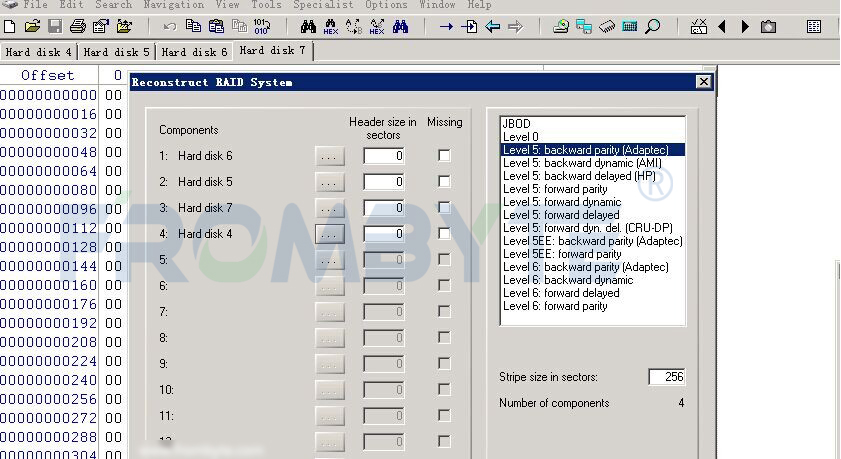Viewport: 841px width, 459px height.
Task: Choose Level 5: forward parity
Action: click(x=593, y=189)
